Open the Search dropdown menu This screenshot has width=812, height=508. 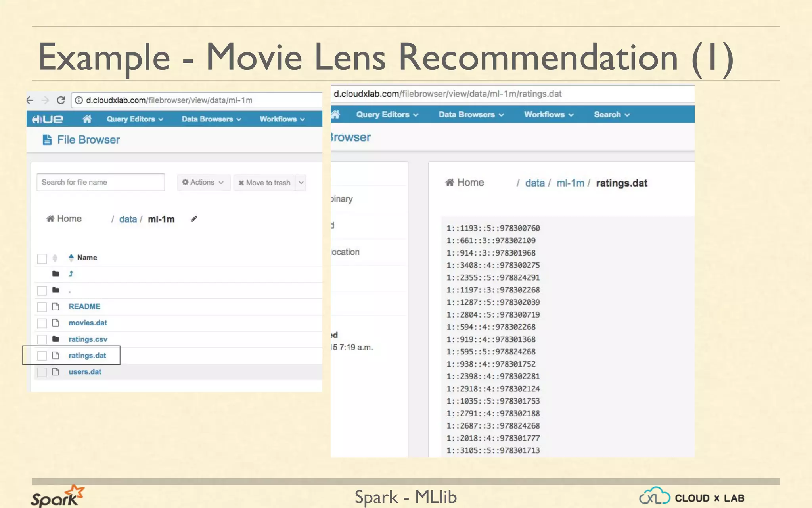tap(611, 115)
